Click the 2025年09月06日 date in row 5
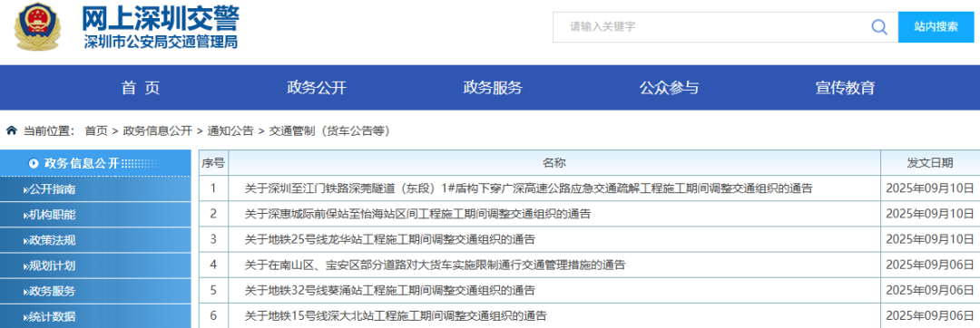The width and height of the screenshot is (980, 328). point(930,291)
